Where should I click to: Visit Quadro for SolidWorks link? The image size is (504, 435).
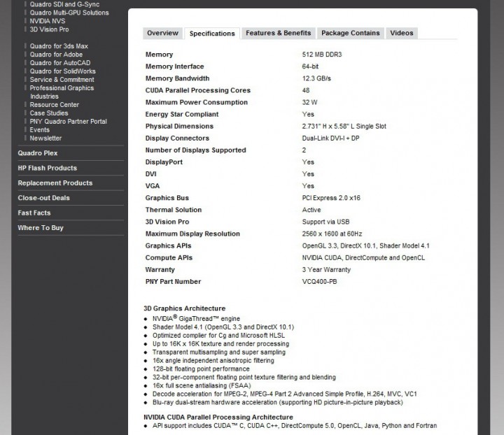pos(63,71)
